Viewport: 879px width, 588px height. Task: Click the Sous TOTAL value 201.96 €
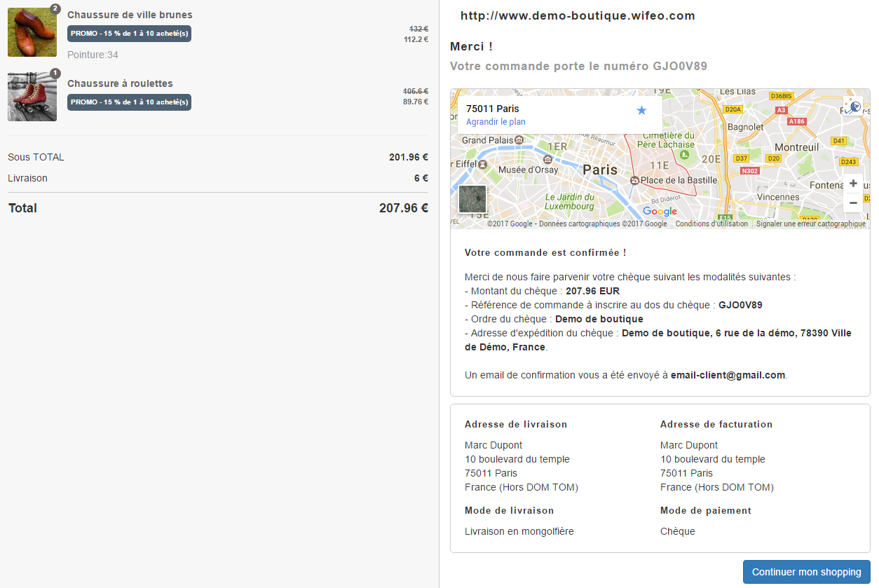click(x=409, y=157)
